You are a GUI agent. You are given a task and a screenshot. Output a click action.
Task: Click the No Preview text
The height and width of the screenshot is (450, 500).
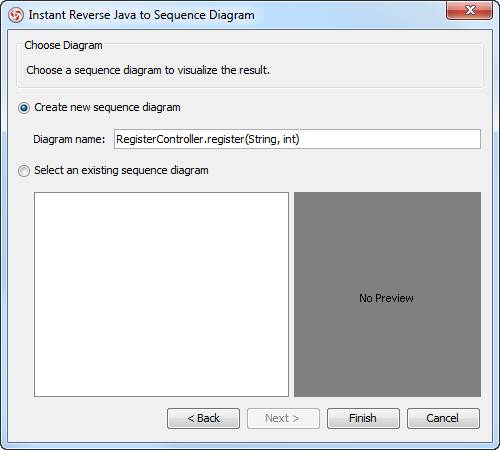click(x=386, y=298)
